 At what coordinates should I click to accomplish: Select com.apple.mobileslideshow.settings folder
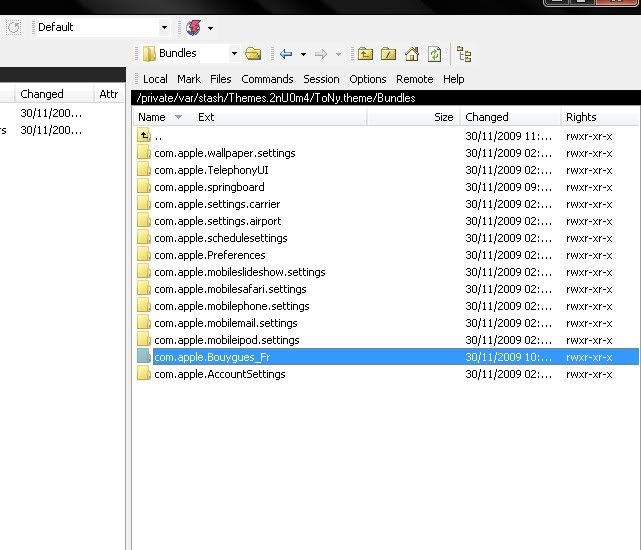tap(240, 272)
